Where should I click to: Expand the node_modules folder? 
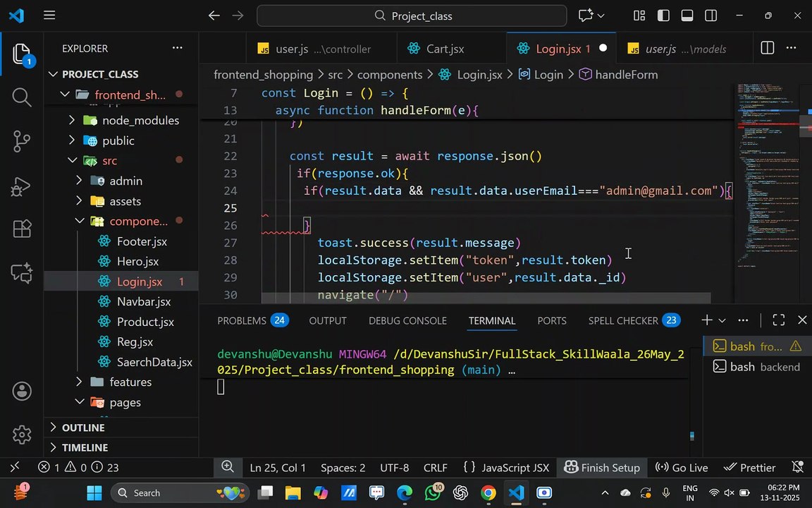click(x=122, y=120)
